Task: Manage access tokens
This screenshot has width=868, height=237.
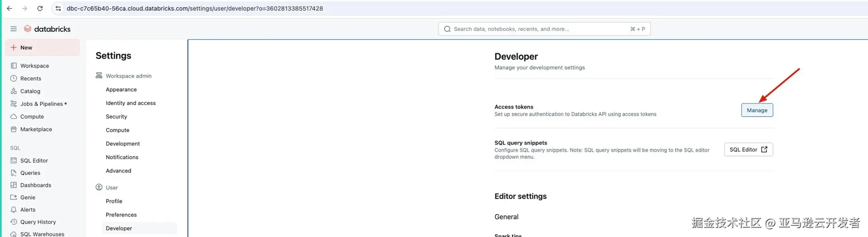Action: [757, 110]
